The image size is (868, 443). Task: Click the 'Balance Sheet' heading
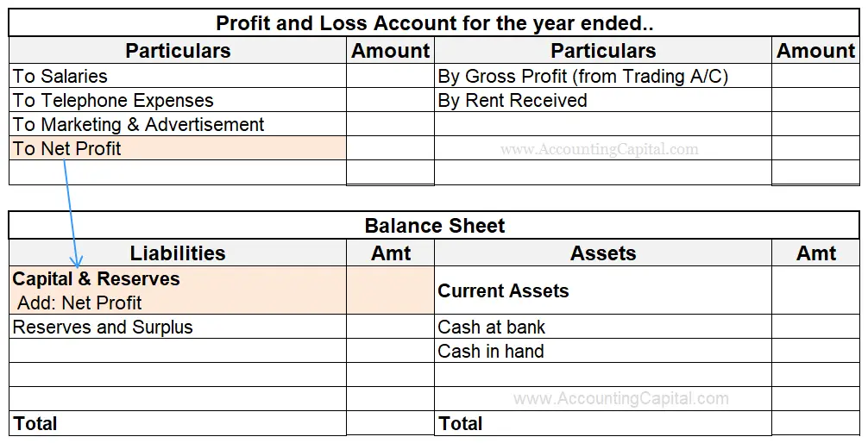pyautogui.click(x=434, y=227)
